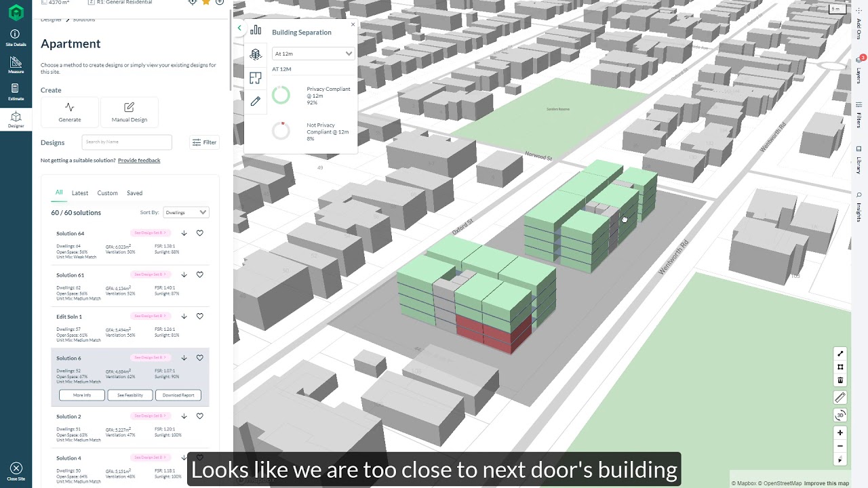
Task: Open See Design Set for Solution 6
Action: click(x=149, y=357)
